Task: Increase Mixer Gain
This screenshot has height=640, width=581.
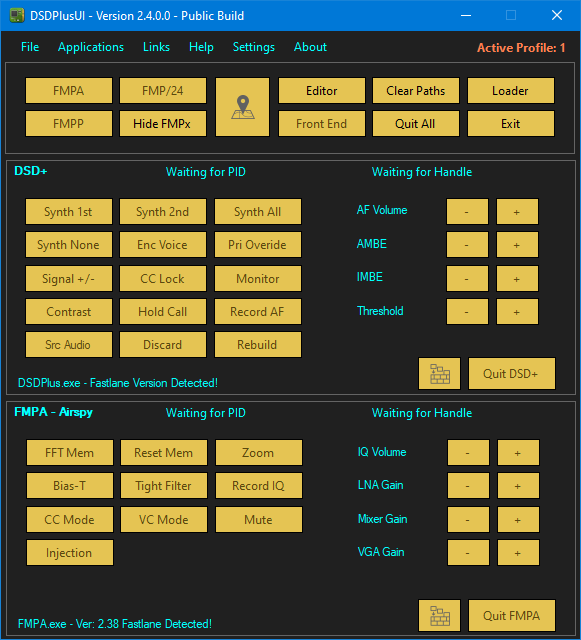Action: 518,519
